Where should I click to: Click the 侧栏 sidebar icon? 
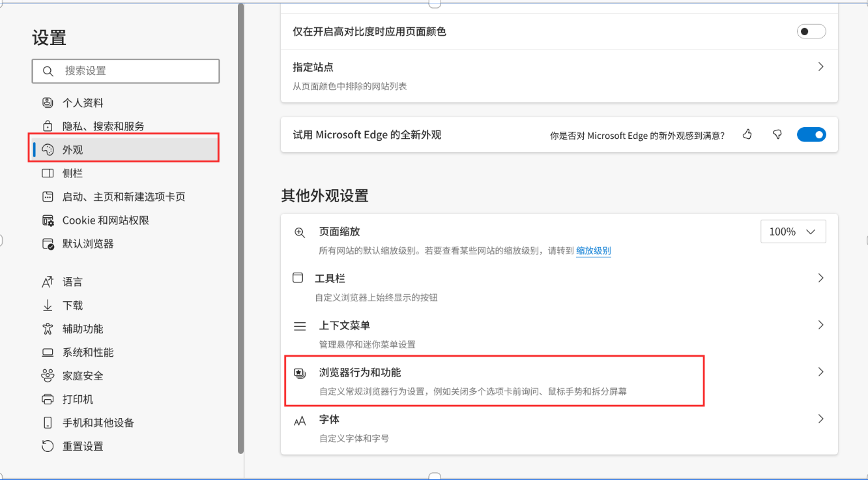point(48,173)
